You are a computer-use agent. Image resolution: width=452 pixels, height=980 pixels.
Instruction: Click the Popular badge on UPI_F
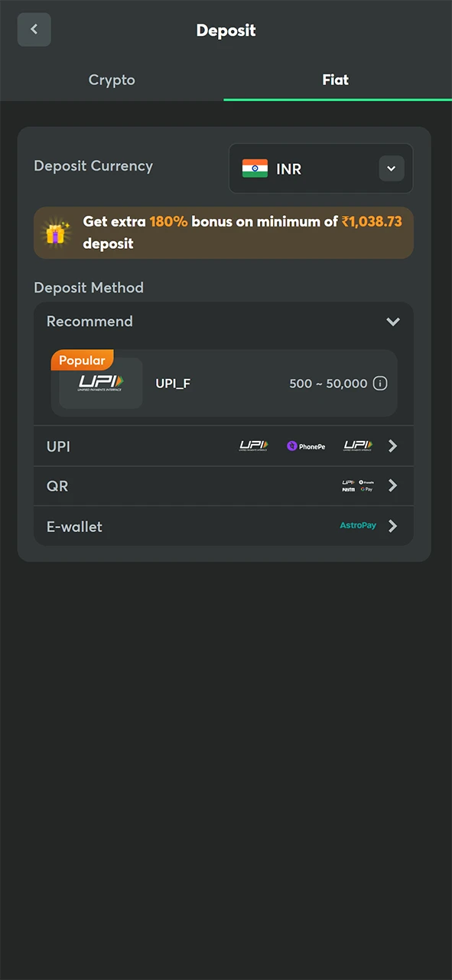click(82, 360)
